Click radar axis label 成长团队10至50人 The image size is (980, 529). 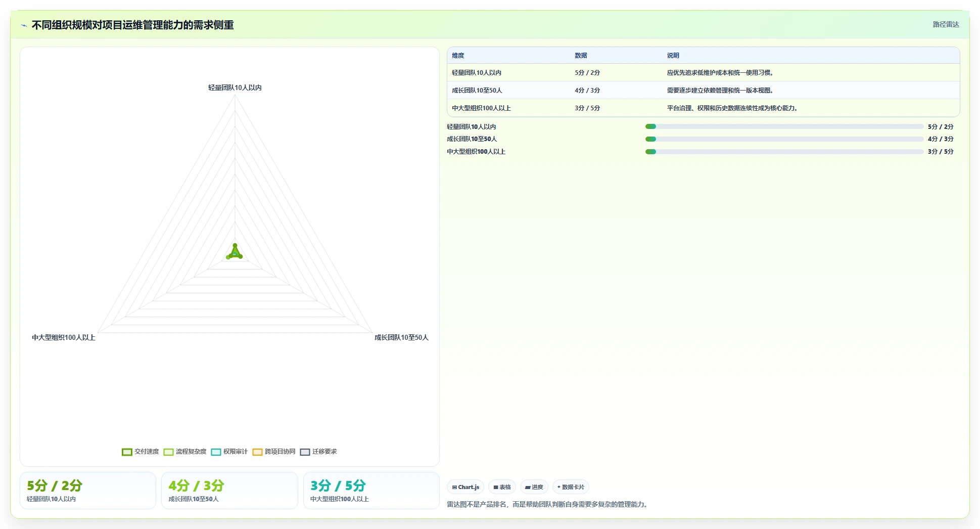pyautogui.click(x=401, y=337)
